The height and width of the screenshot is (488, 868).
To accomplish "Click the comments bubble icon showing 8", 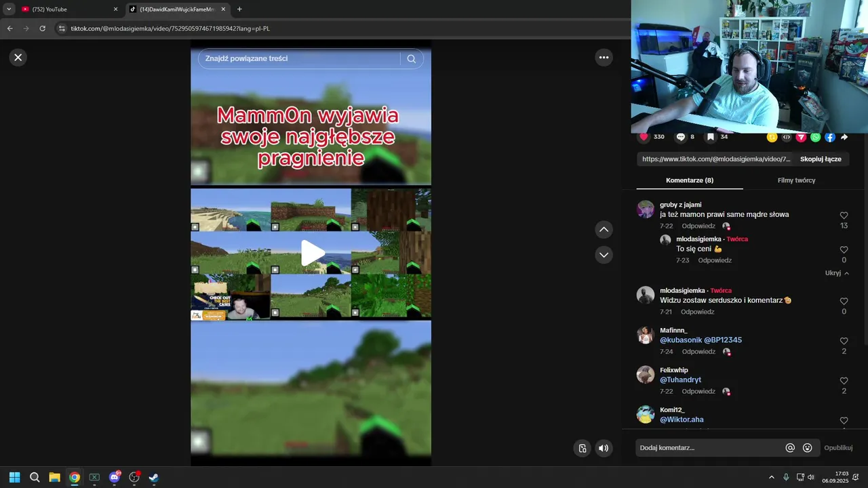I will [x=681, y=137].
